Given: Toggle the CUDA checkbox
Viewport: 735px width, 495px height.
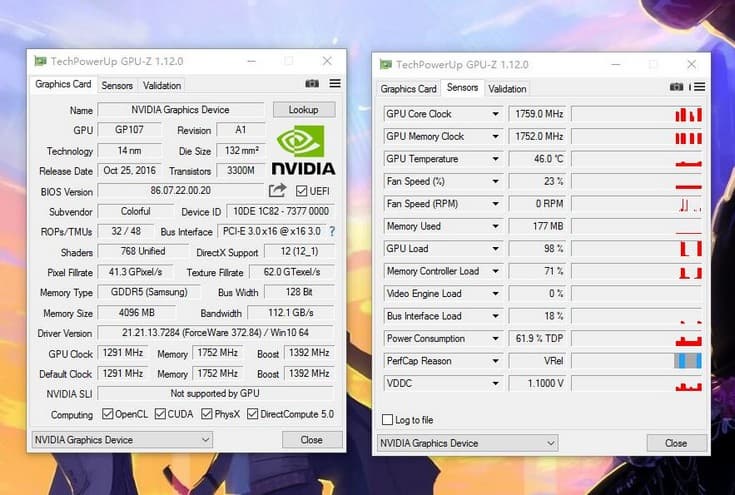Looking at the screenshot, I should [x=160, y=414].
